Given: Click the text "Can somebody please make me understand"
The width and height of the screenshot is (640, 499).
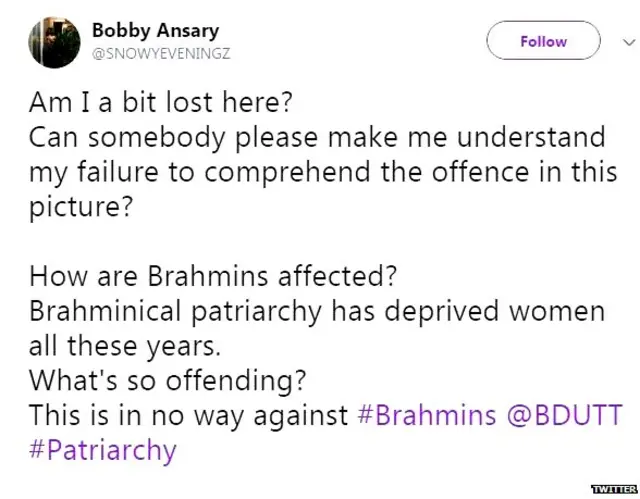Looking at the screenshot, I should coord(316,137).
